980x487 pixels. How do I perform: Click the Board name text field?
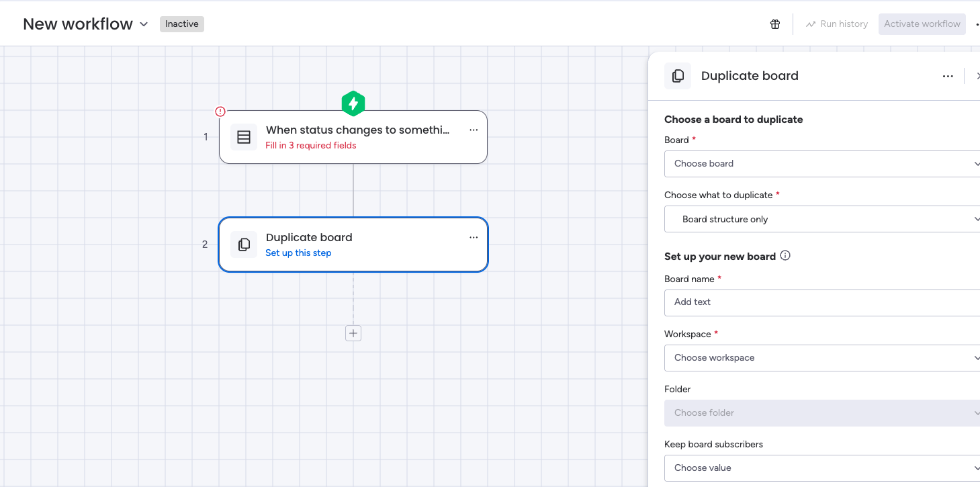pyautogui.click(x=821, y=302)
